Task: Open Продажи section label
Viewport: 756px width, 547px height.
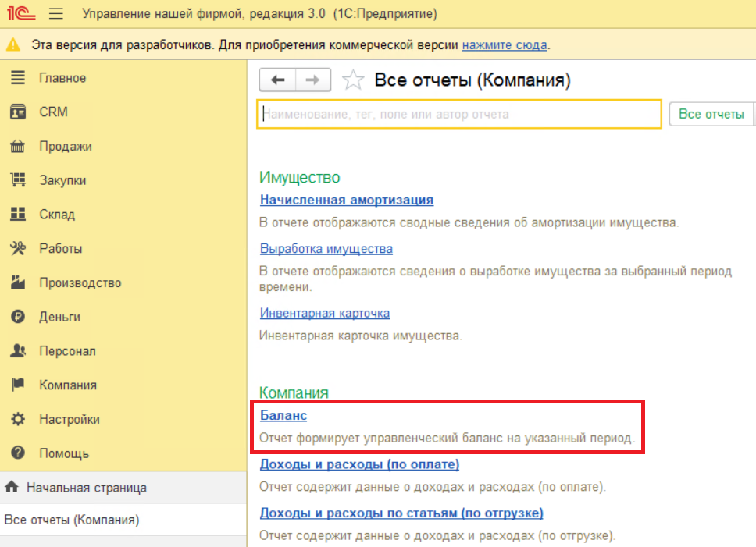Action: pos(66,147)
